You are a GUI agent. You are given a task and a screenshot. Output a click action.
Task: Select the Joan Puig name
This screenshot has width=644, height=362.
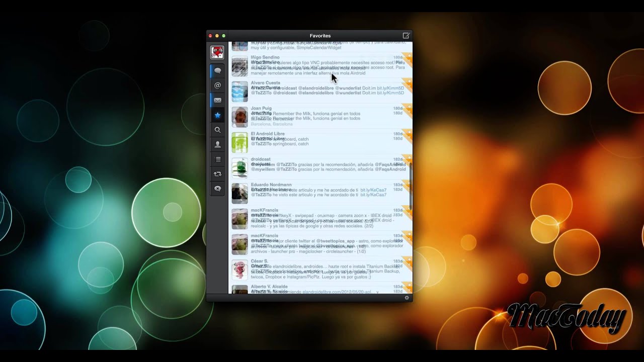(261, 108)
